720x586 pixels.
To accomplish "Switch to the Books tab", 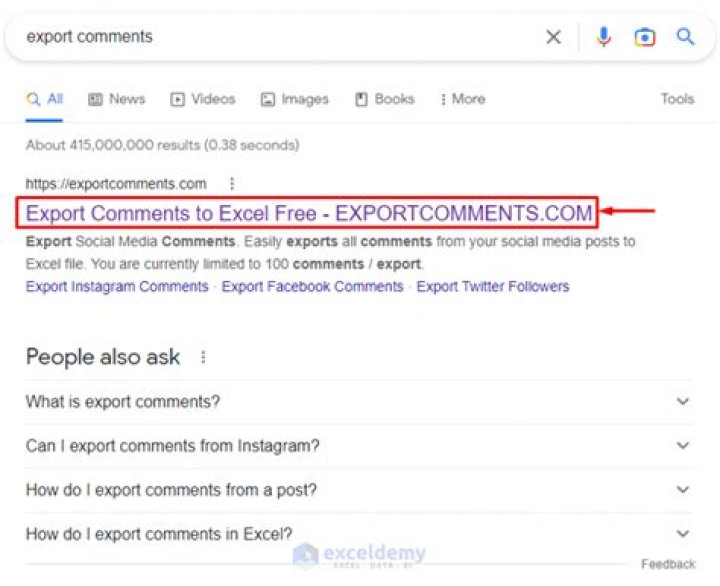I will click(385, 99).
